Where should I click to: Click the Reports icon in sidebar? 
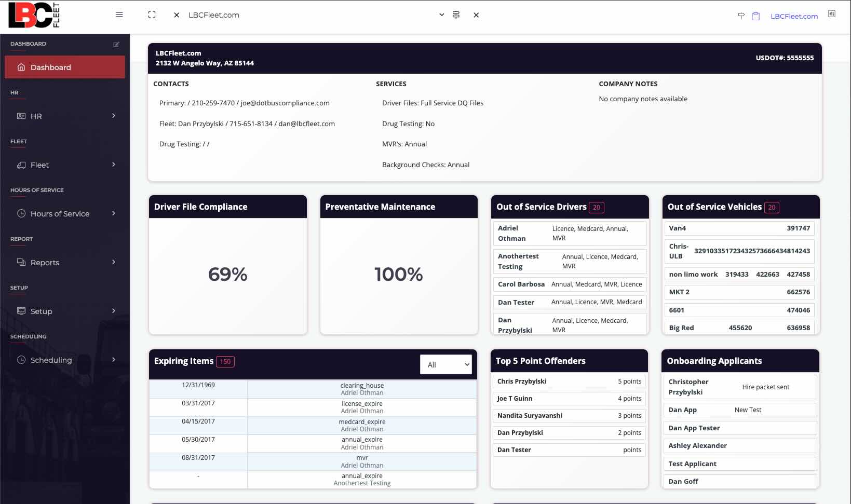(x=21, y=262)
